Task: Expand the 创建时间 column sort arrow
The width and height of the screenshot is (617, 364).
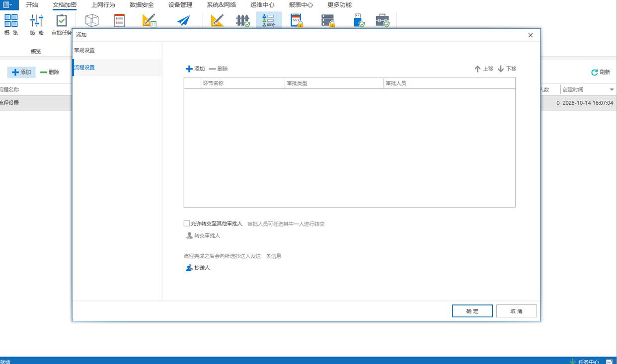Action: point(612,90)
